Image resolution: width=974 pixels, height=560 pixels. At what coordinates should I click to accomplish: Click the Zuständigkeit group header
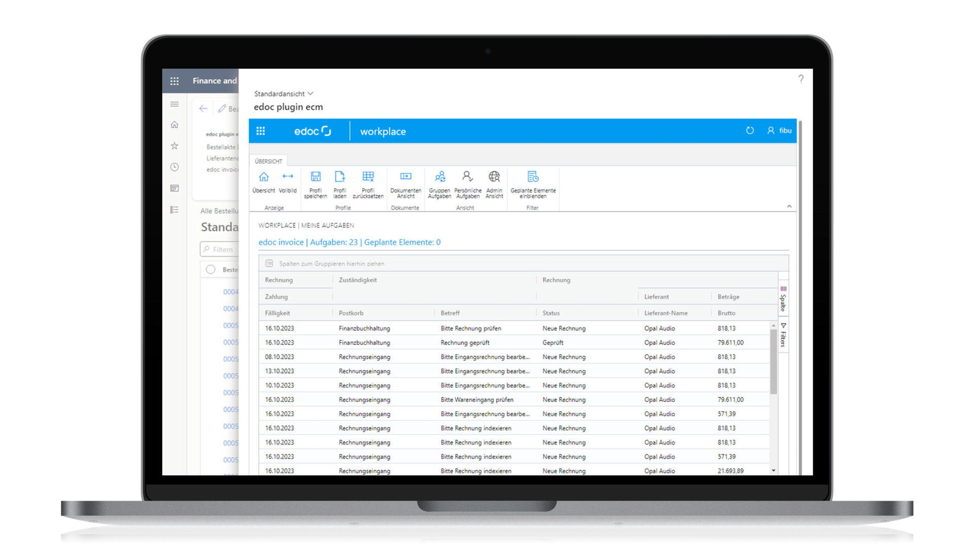(x=358, y=280)
